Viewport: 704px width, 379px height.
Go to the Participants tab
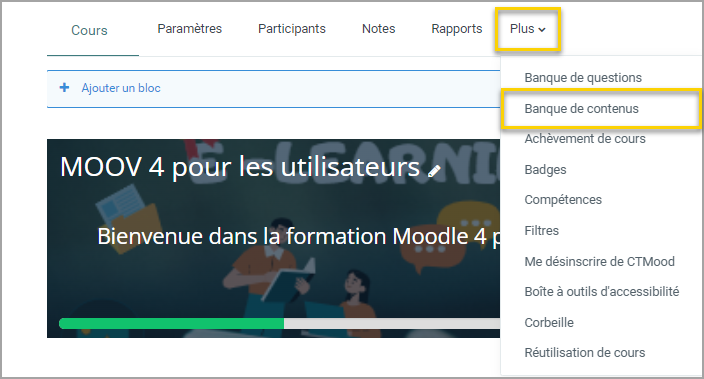pyautogui.click(x=292, y=29)
